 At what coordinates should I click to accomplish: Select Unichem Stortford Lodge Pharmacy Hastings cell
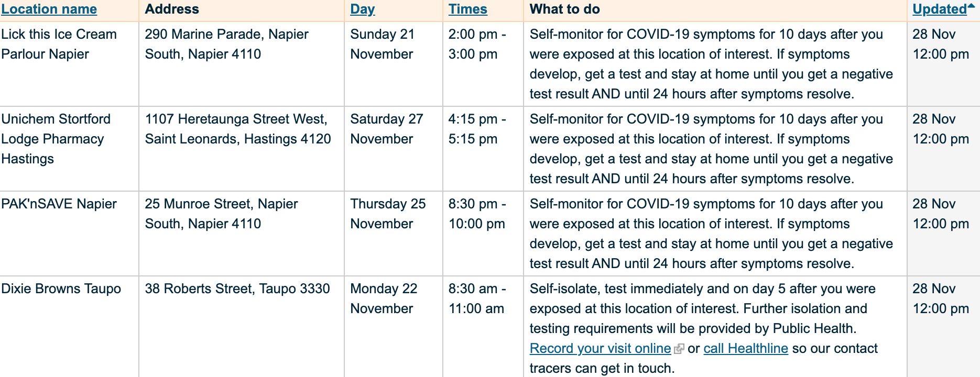pyautogui.click(x=69, y=149)
